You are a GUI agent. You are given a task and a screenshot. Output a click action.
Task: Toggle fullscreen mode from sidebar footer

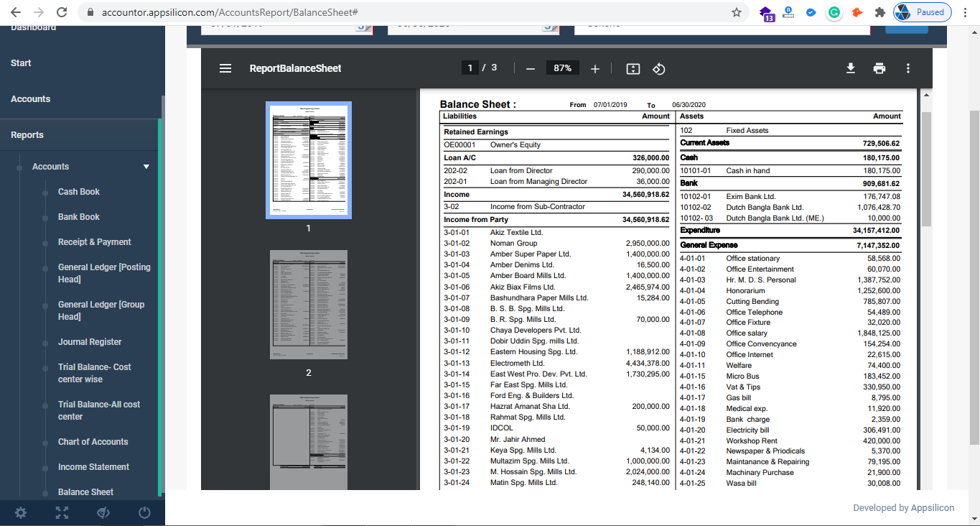point(62,512)
